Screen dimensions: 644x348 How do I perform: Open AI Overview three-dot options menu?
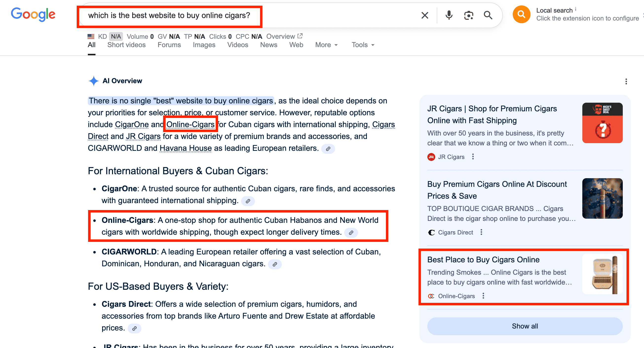(x=626, y=81)
